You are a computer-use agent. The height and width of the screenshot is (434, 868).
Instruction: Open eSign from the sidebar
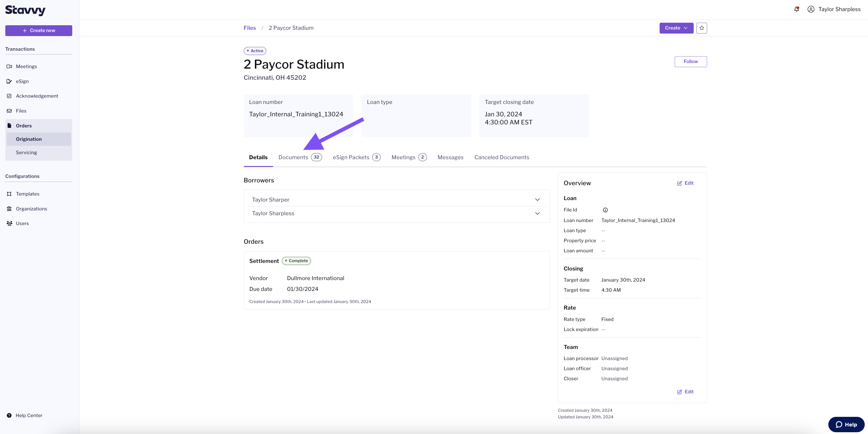9,81
